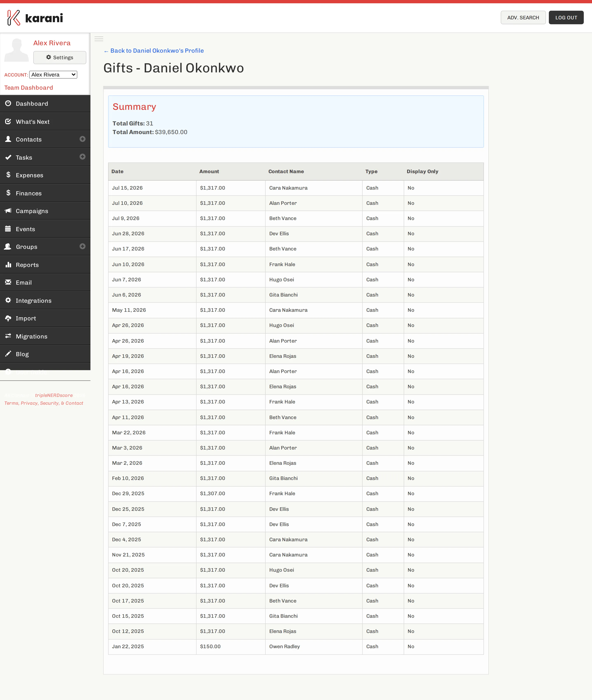Click the Feb 10, 2026 date cell
This screenshot has height=700, width=592.
pyautogui.click(x=152, y=478)
